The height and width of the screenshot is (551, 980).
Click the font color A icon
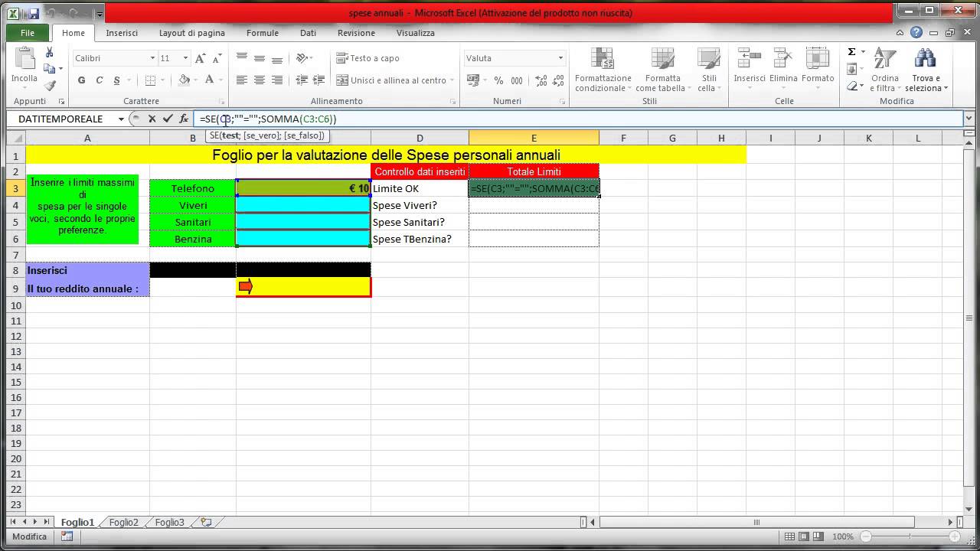[x=210, y=80]
